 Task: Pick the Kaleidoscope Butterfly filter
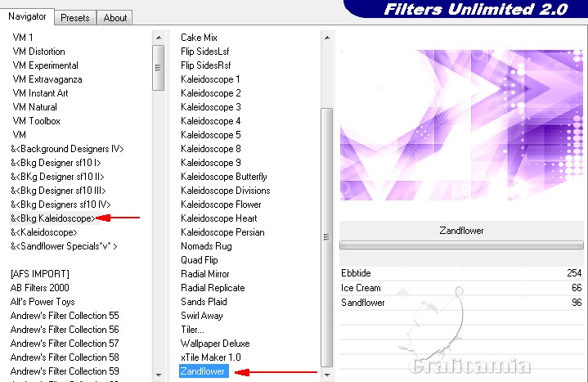223,177
